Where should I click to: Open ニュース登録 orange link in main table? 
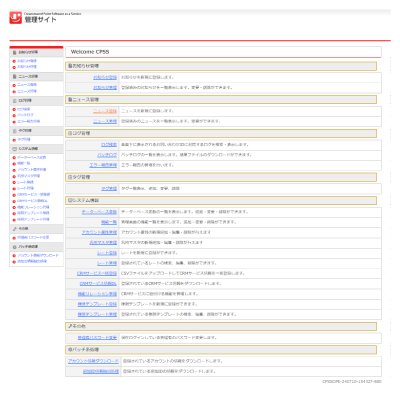(x=105, y=111)
